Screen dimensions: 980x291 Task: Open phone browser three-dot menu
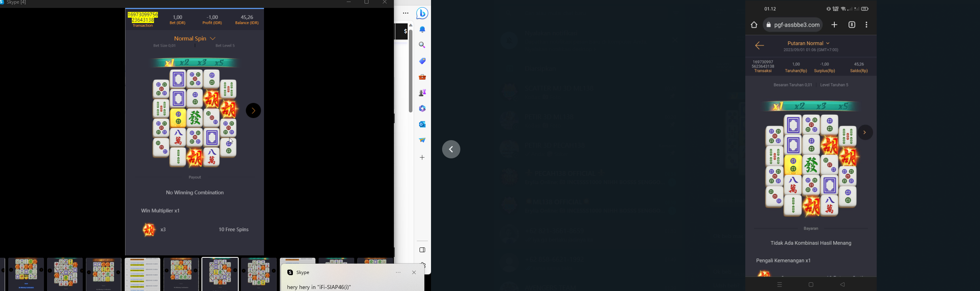pyautogui.click(x=867, y=25)
